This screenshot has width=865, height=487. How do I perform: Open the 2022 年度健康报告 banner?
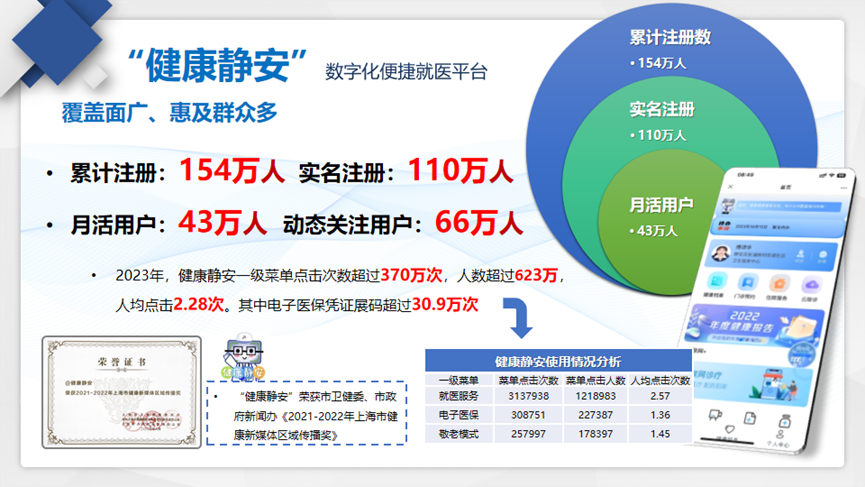[753, 325]
